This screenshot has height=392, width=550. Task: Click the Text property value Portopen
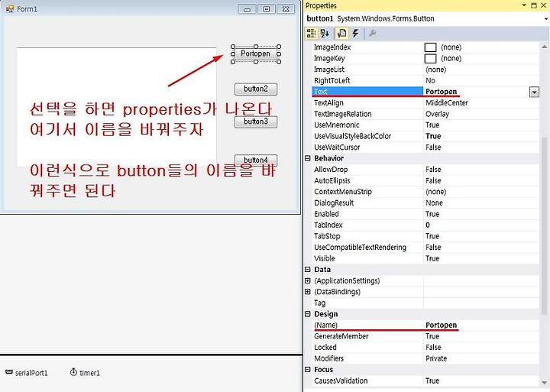click(x=441, y=92)
